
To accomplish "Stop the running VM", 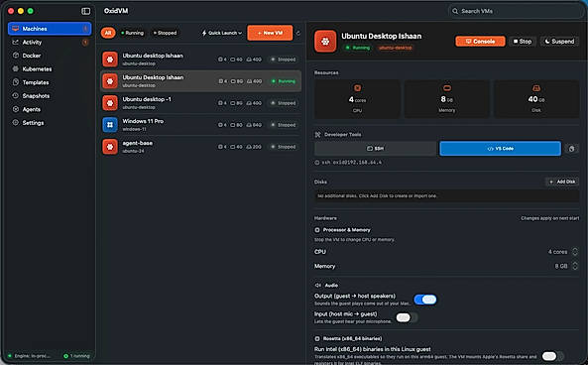I will [523, 42].
